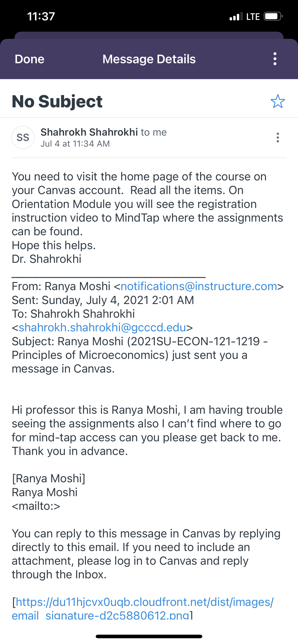Tap the Message Details title
The image size is (298, 644).
149,59
